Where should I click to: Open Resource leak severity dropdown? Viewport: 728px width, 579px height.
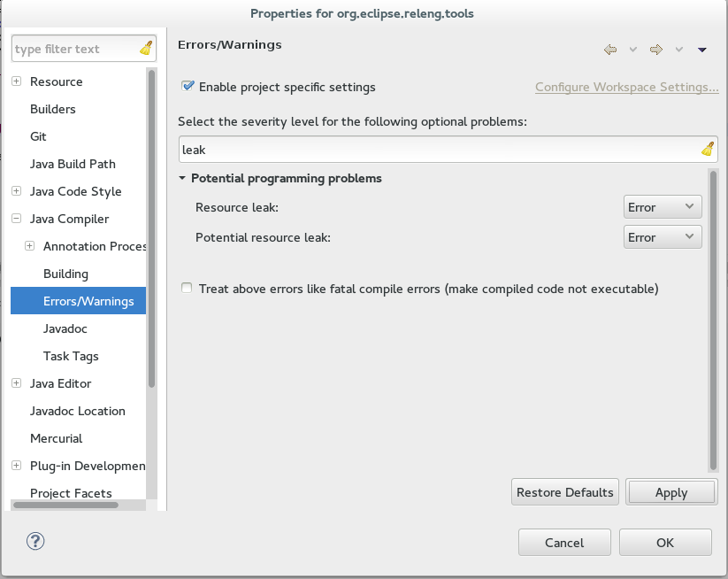click(663, 207)
